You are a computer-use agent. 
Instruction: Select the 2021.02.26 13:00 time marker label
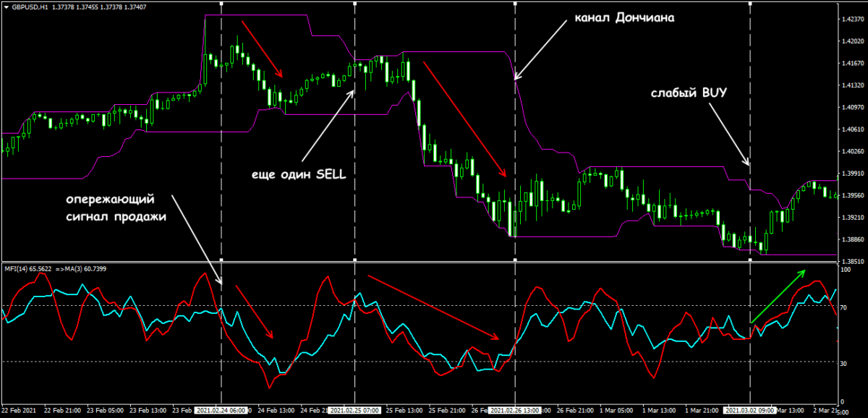pyautogui.click(x=514, y=410)
